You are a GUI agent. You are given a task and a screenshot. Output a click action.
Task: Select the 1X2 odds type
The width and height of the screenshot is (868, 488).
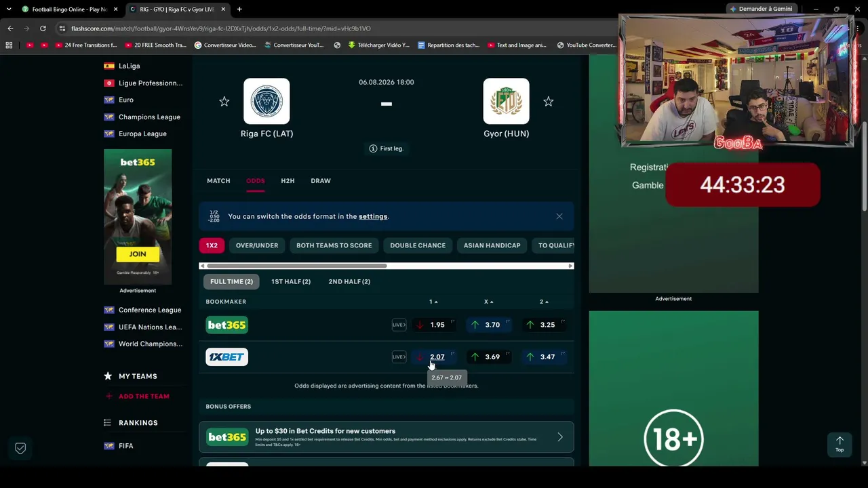[212, 245]
